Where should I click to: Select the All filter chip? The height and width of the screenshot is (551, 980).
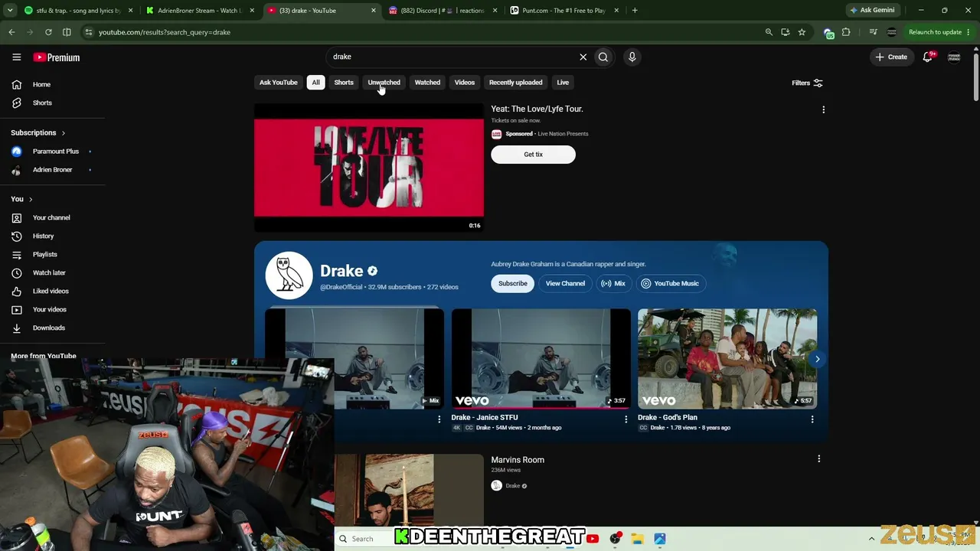click(x=315, y=83)
